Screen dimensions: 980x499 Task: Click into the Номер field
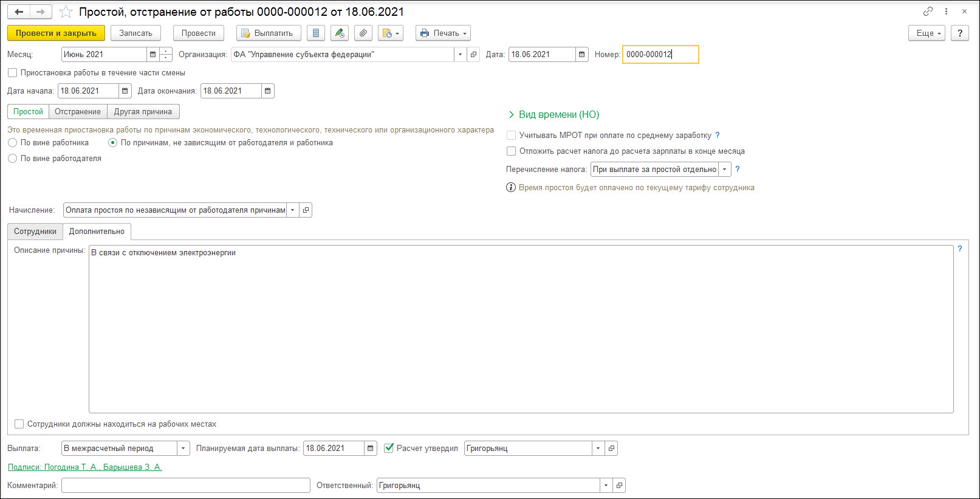pyautogui.click(x=660, y=55)
